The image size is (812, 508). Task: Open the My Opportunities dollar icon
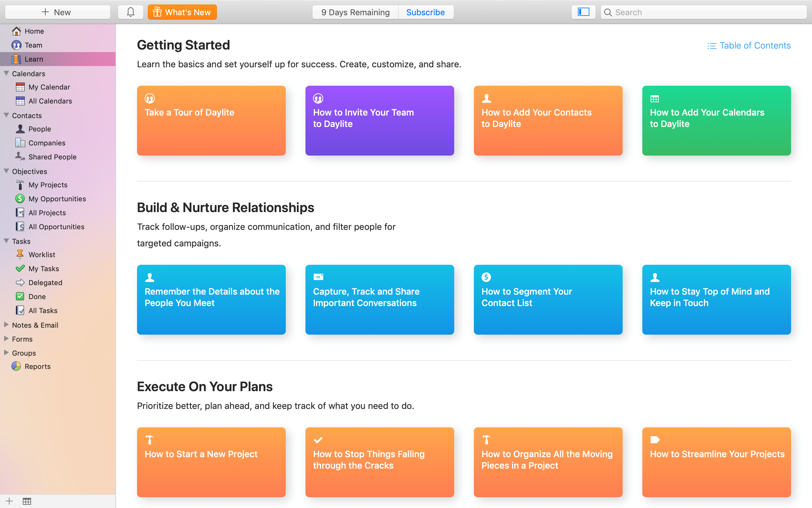tap(20, 198)
